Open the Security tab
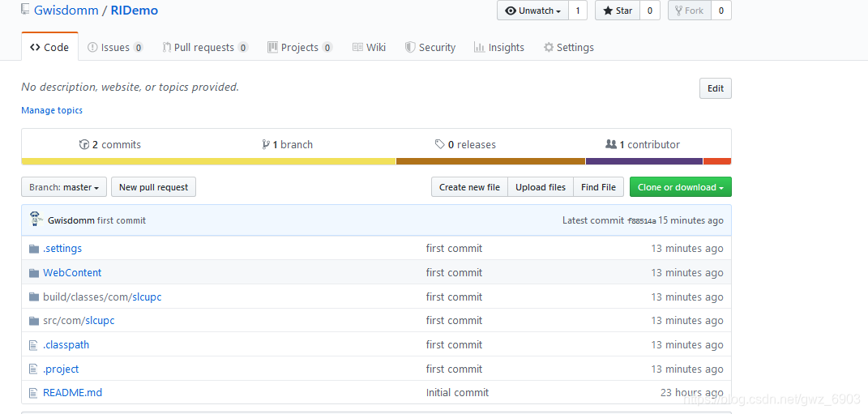The image size is (868, 414). [x=430, y=48]
